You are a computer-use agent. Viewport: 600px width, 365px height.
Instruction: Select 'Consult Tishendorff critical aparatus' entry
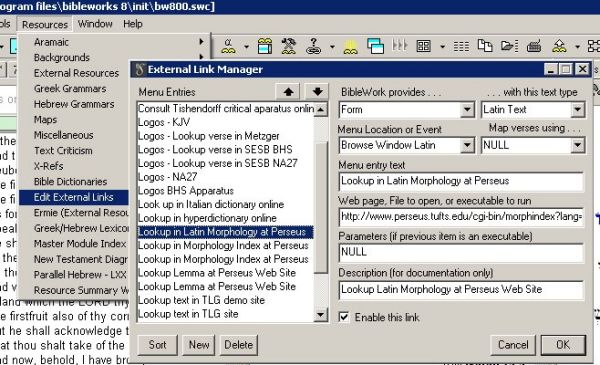pyautogui.click(x=226, y=109)
